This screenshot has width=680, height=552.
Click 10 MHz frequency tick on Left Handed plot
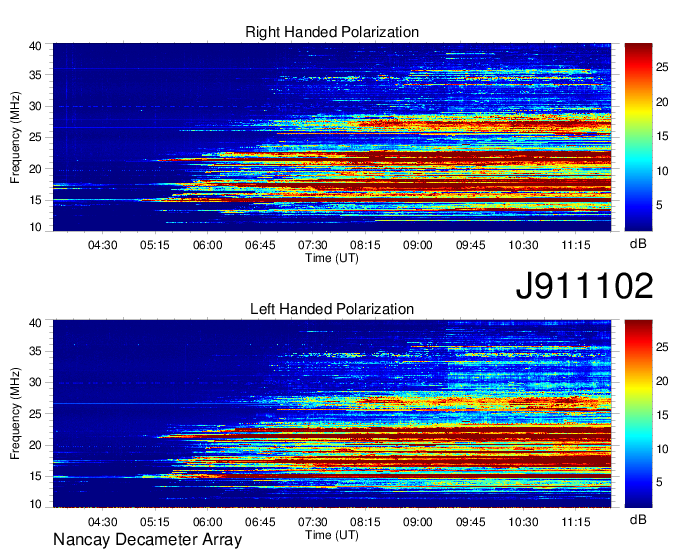click(x=36, y=504)
